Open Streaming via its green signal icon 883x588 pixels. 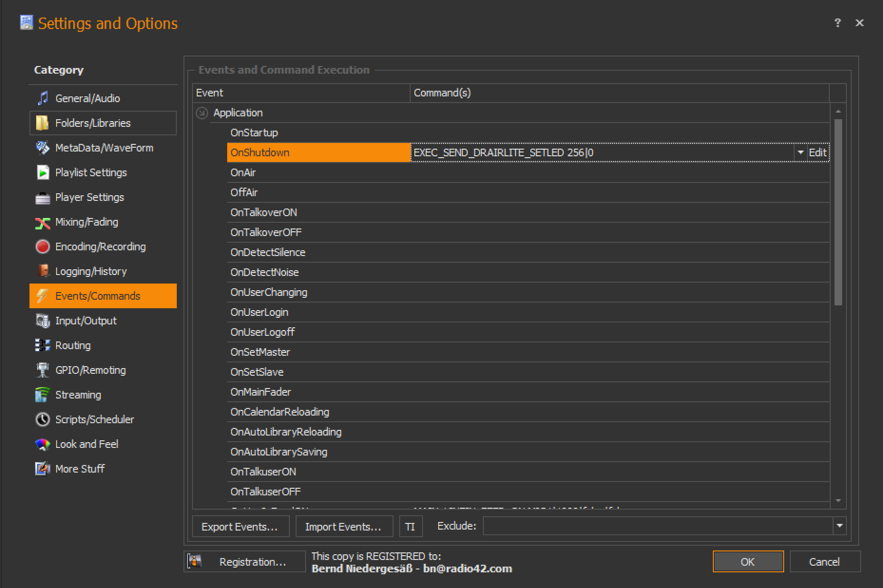43,395
